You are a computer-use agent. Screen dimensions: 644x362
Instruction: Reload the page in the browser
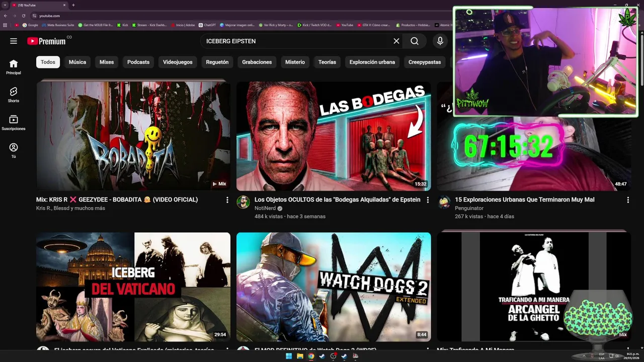click(x=23, y=16)
